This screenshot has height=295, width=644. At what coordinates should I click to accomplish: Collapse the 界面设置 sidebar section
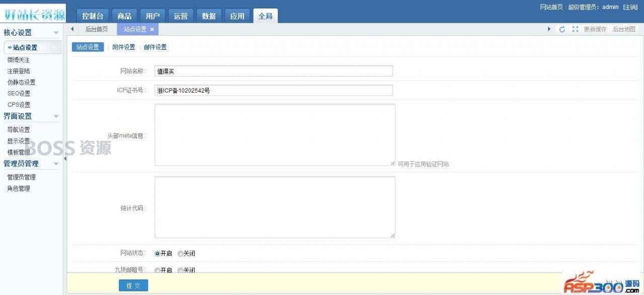56,116
